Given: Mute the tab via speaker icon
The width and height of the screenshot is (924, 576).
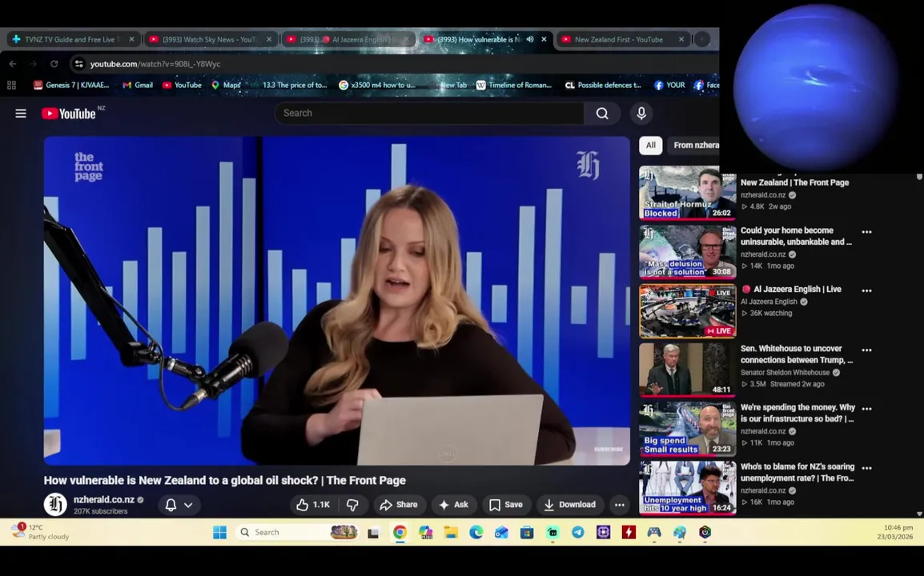Looking at the screenshot, I should (530, 39).
